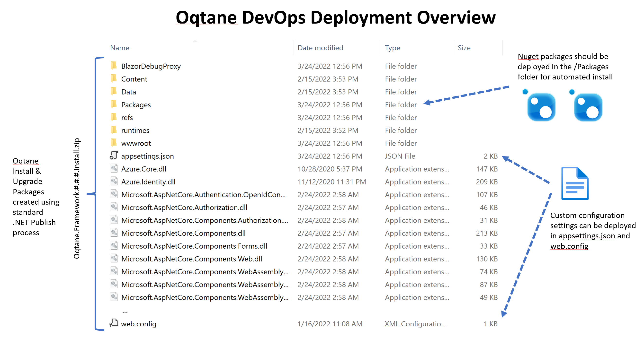Select Microsoft.AspNetCore.Components.dll file name
The width and height of the screenshot is (644, 347).
click(183, 233)
